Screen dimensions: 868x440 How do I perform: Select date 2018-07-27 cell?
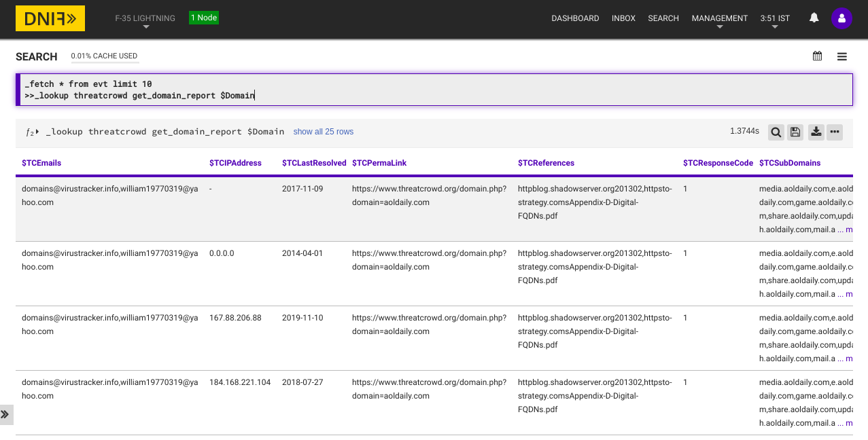302,382
